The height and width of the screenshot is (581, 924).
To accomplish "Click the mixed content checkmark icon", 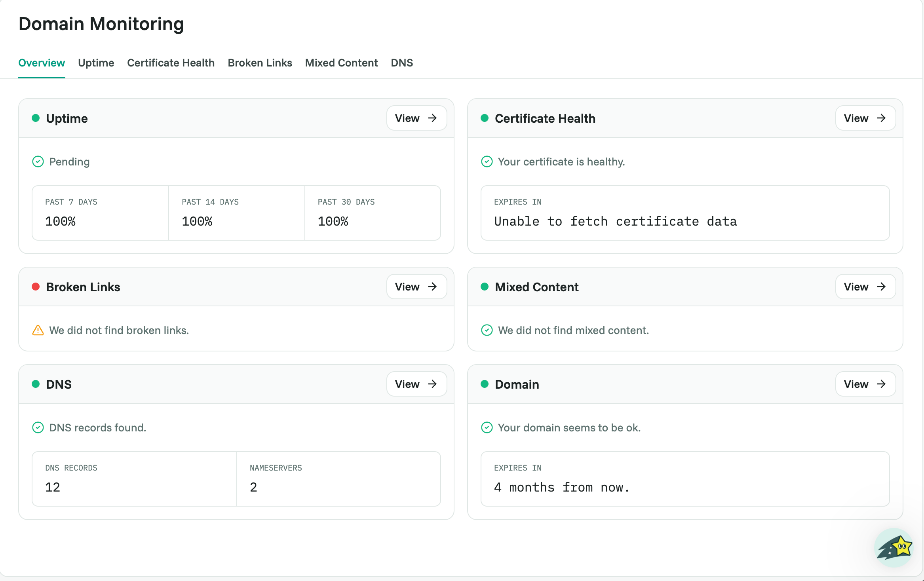I will point(487,330).
